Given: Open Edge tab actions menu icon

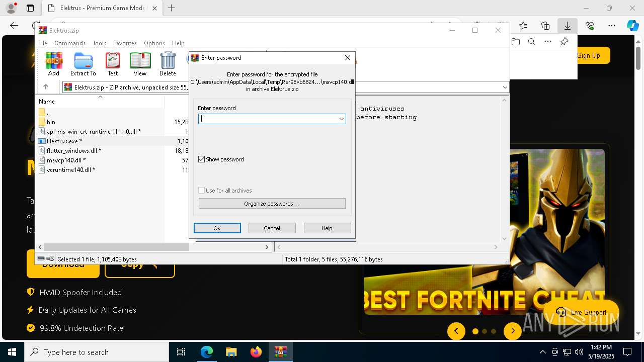Looking at the screenshot, I should click(30, 8).
